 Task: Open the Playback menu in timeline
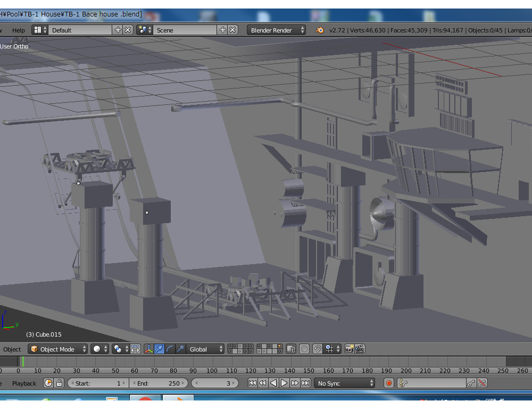coord(24,383)
